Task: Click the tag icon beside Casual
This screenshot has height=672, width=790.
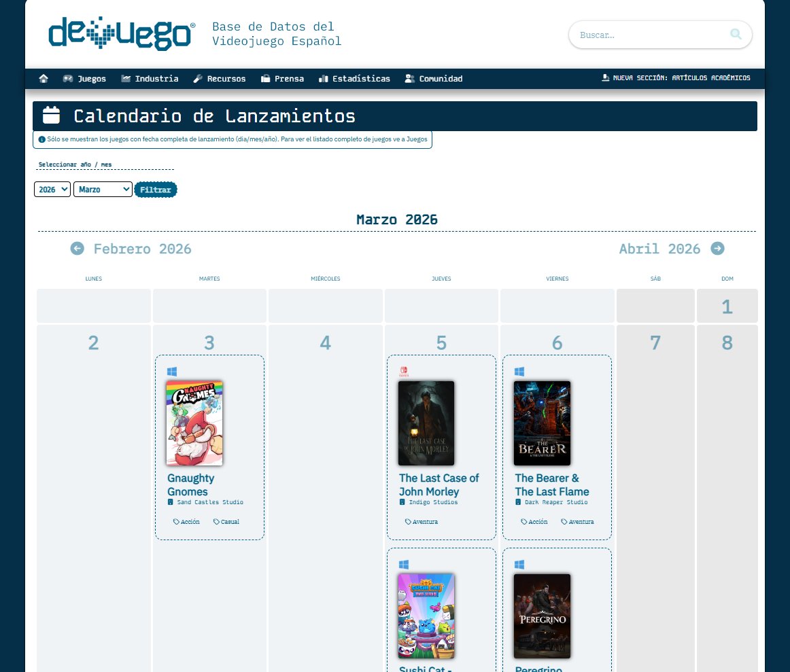Action: tap(216, 522)
